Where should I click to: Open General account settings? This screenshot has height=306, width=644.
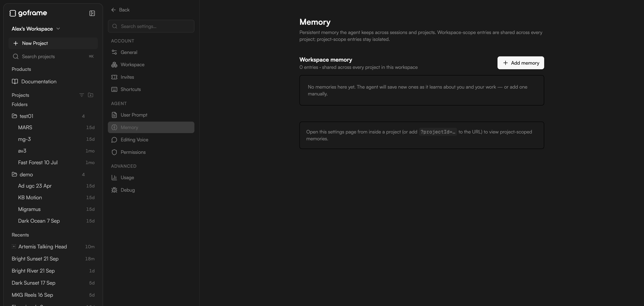point(151,52)
